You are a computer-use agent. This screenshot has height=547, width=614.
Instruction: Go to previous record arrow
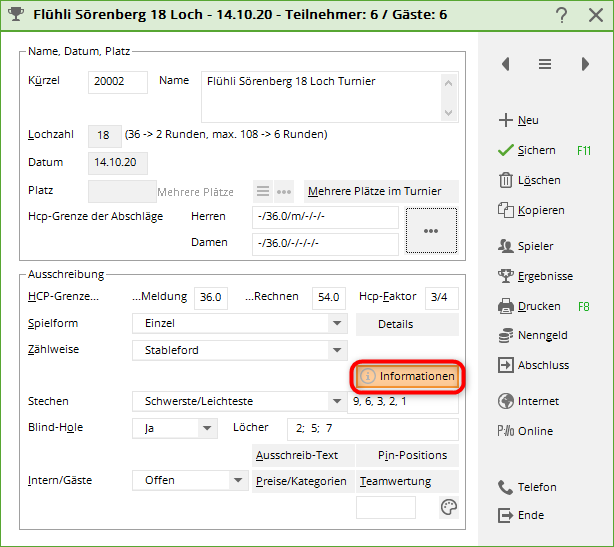click(x=506, y=64)
